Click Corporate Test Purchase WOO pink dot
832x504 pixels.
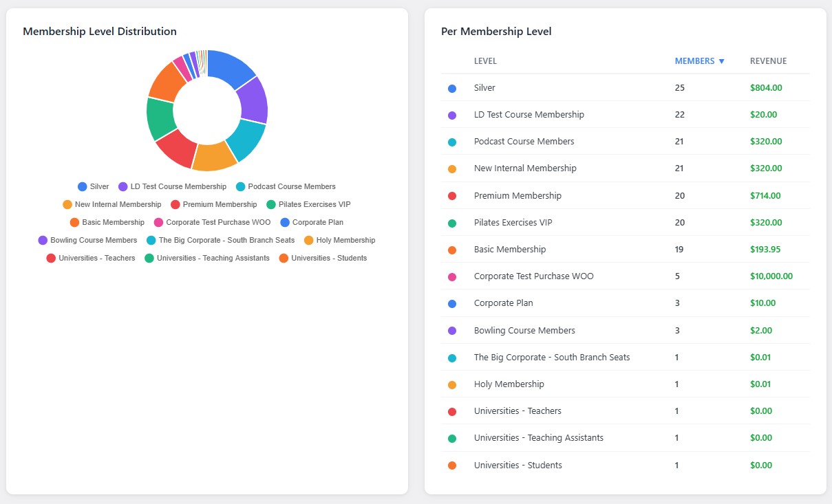[x=452, y=277]
